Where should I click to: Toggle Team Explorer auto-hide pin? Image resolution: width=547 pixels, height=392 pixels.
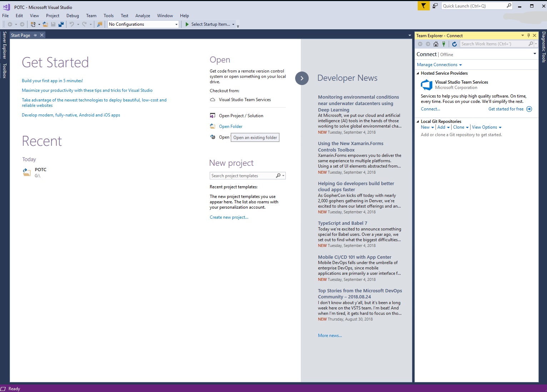pyautogui.click(x=529, y=35)
